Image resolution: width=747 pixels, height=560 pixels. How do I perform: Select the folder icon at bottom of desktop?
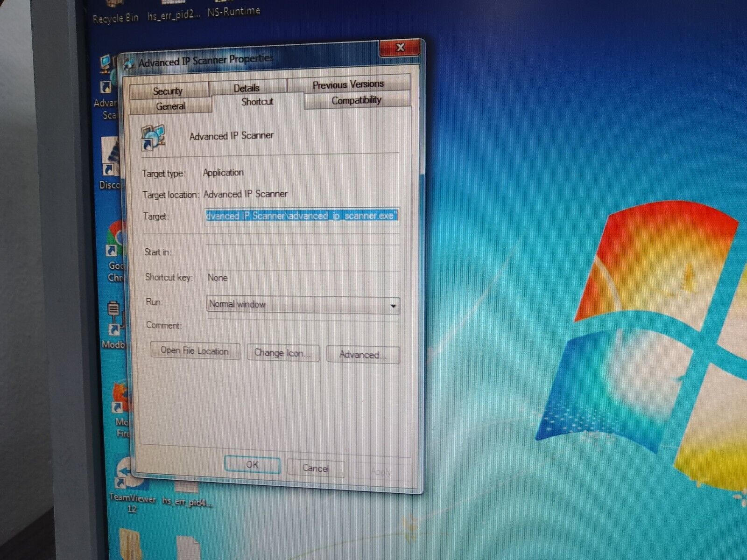pos(130,544)
